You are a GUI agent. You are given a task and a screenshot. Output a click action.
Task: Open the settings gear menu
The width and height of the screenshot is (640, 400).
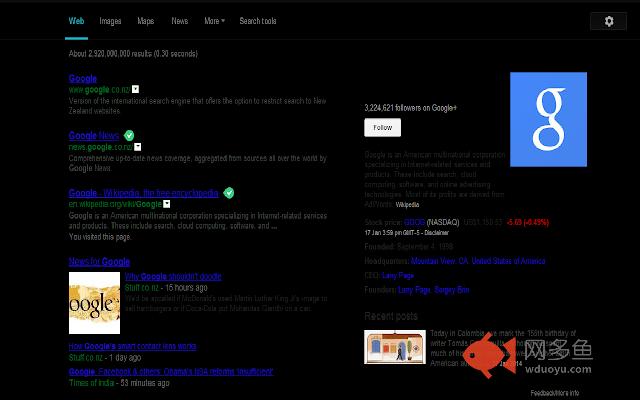(608, 21)
